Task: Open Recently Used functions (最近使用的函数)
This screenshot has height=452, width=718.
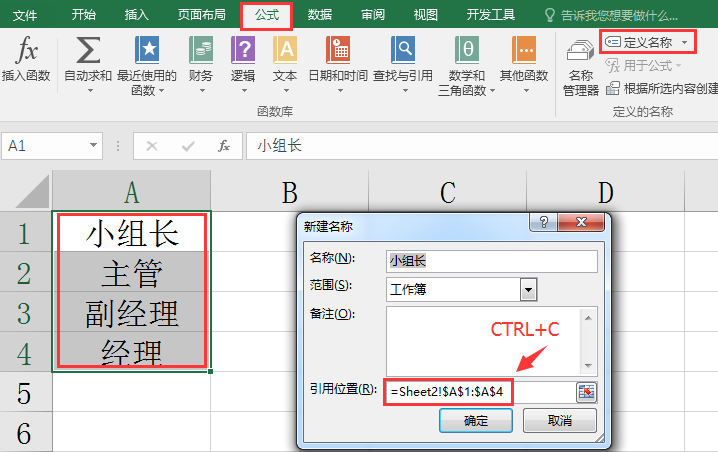Action: [147, 65]
